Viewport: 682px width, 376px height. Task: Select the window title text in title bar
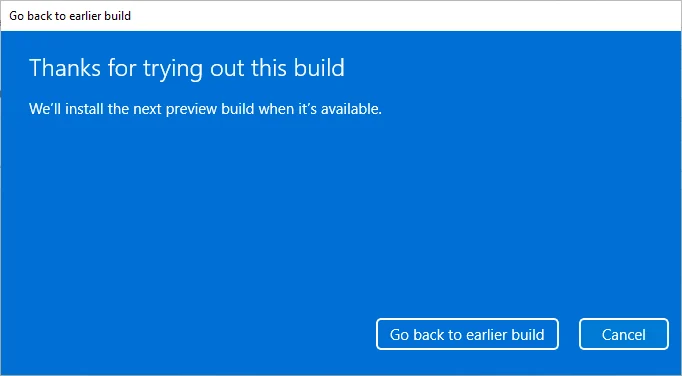[70, 16]
